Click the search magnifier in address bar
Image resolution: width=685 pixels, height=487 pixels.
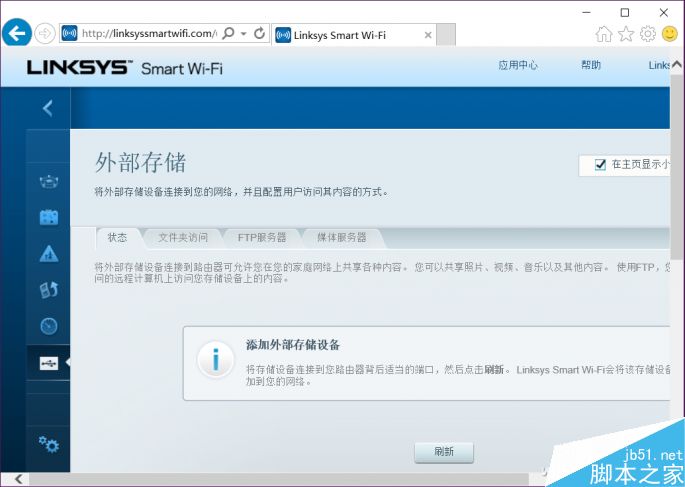click(228, 33)
